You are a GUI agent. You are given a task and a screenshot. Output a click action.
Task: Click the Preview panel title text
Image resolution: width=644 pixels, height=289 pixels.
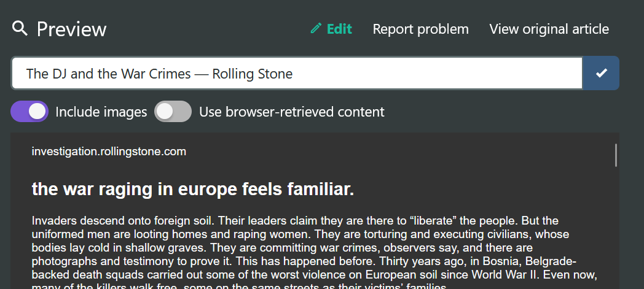tap(71, 29)
